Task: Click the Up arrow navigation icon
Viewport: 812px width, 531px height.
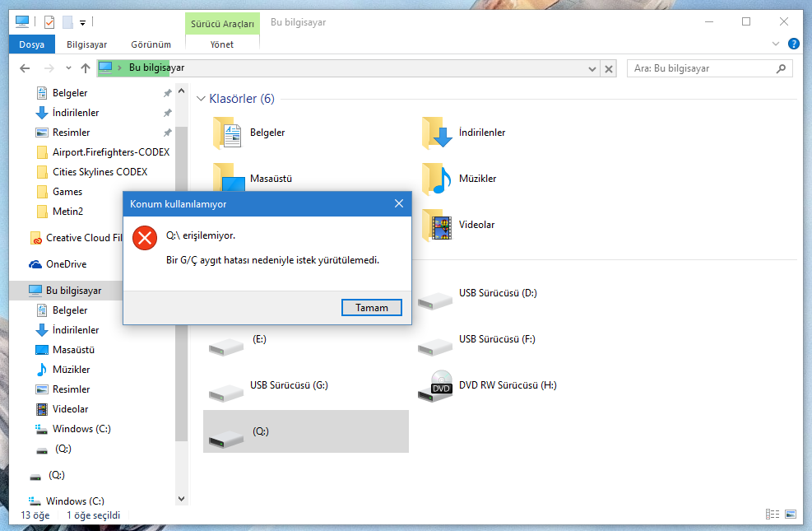Action: 86,69
